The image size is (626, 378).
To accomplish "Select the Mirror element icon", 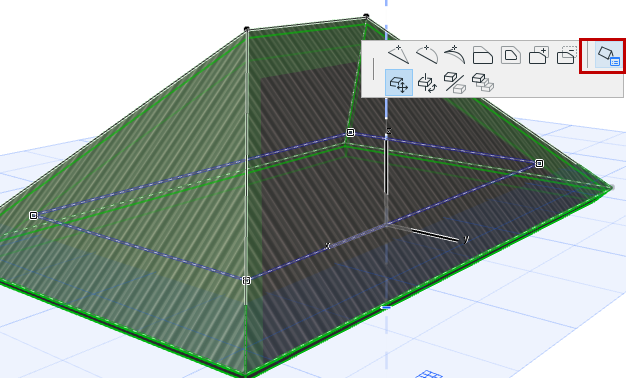I will (455, 83).
